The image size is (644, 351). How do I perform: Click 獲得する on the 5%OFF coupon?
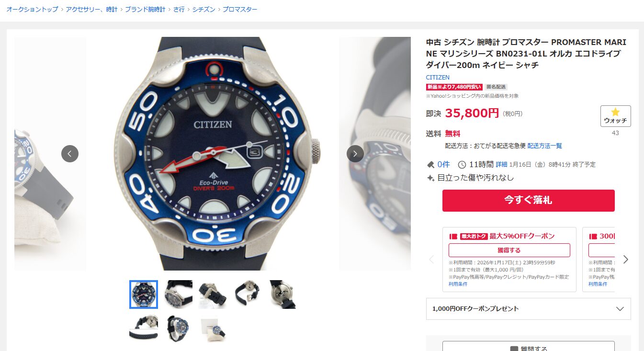click(x=509, y=250)
